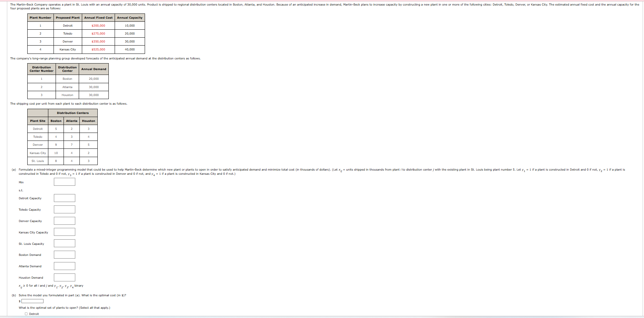Click the Houston Demand constraint input box
The width and height of the screenshot is (644, 318).
[64, 277]
